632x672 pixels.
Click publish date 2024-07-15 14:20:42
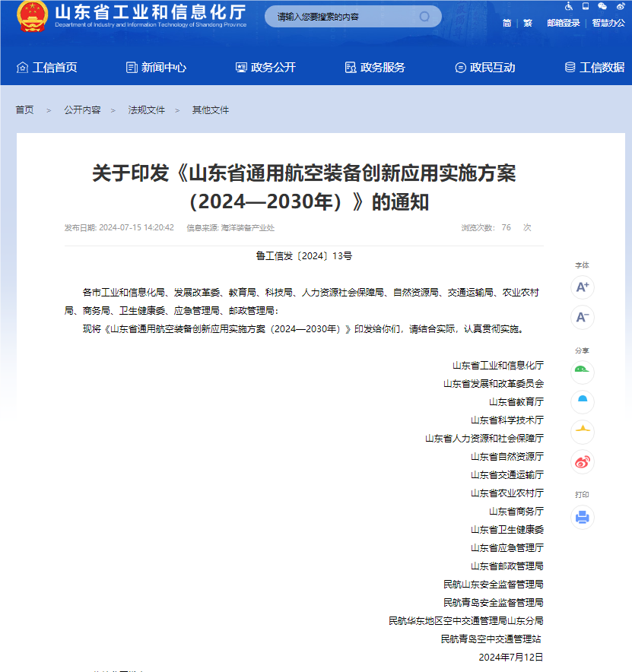pyautogui.click(x=136, y=227)
